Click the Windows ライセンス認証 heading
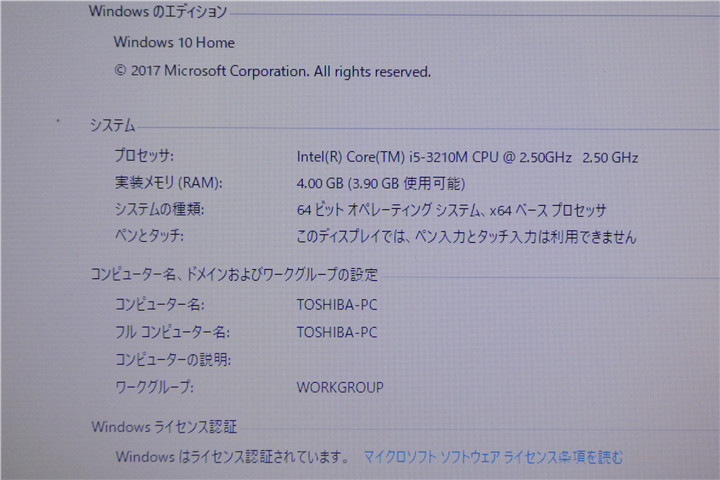Screen dimensions: 720x480 coord(164,427)
